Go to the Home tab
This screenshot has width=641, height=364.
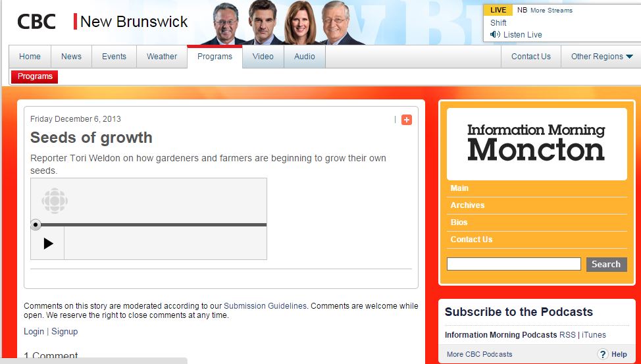click(x=30, y=57)
